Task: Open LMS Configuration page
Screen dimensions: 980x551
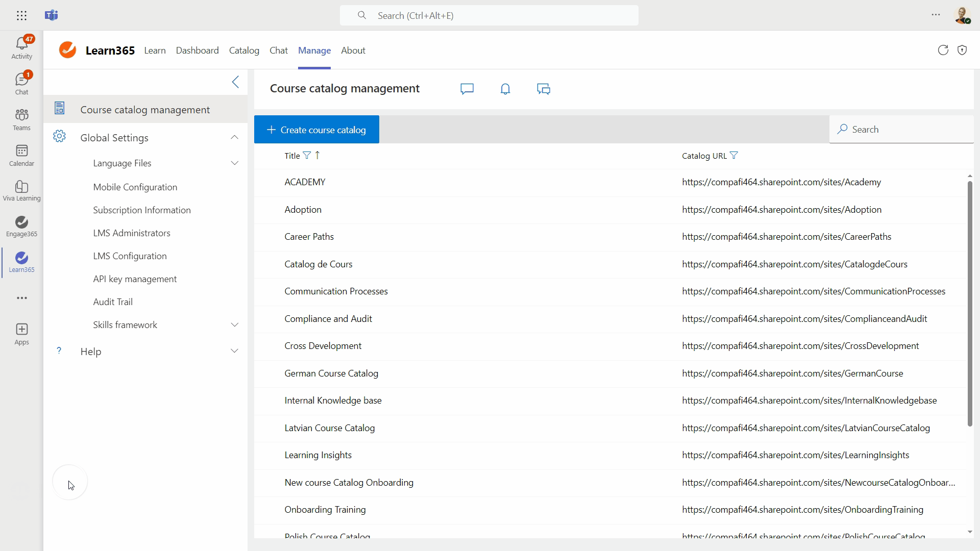Action: 130,256
